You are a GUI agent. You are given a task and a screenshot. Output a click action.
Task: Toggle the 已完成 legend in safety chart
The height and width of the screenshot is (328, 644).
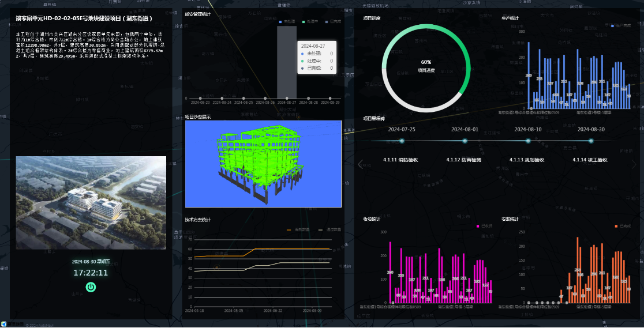(x=333, y=22)
